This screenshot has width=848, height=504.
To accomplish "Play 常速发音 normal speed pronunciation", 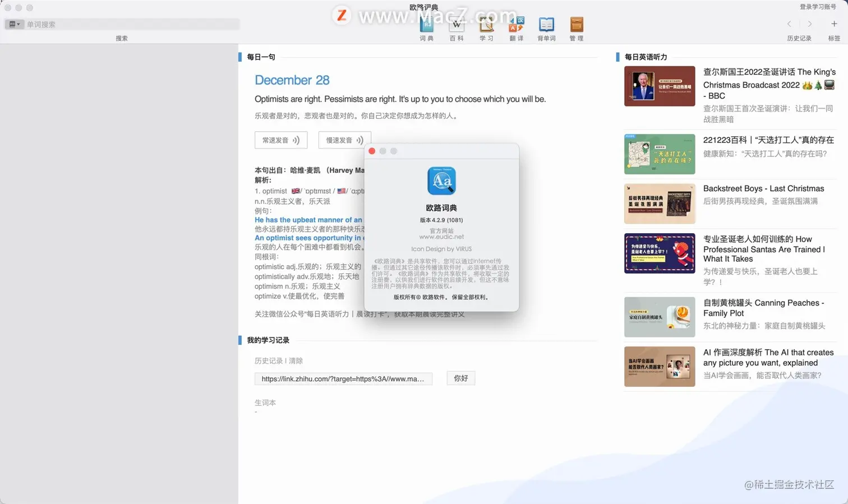I will tap(281, 140).
